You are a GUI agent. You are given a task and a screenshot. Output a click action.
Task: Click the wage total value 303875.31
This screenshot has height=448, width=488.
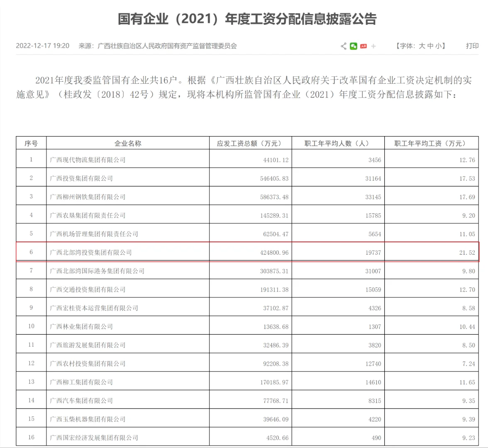click(x=274, y=271)
